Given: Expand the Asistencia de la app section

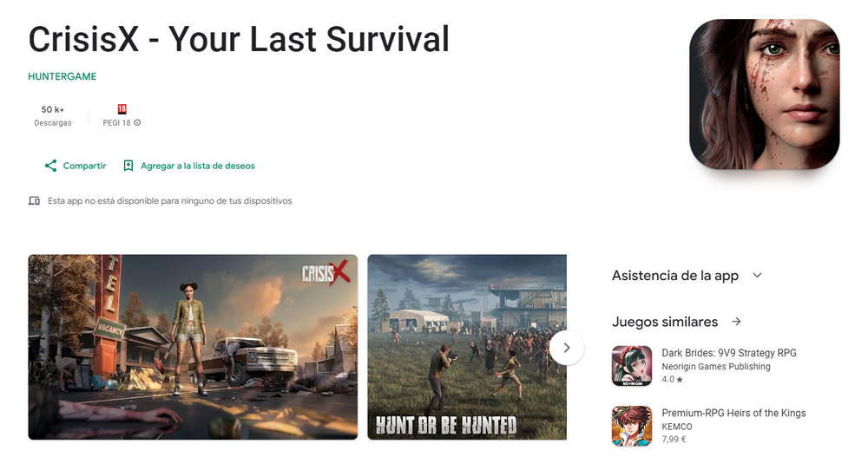Looking at the screenshot, I should tap(757, 275).
